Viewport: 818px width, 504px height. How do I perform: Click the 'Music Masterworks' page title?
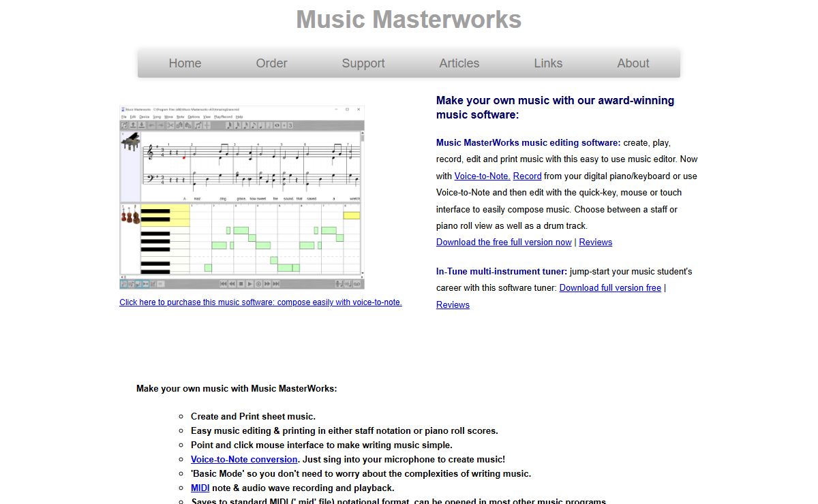pos(409,19)
